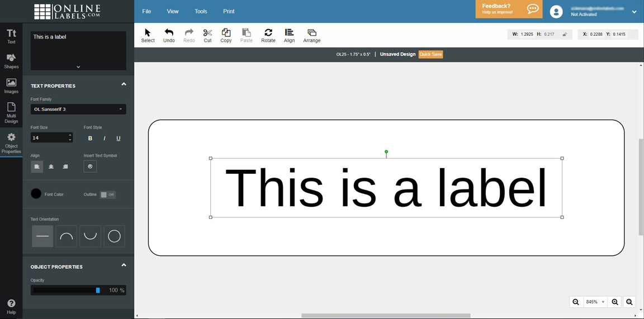Align text to the left

point(37,166)
